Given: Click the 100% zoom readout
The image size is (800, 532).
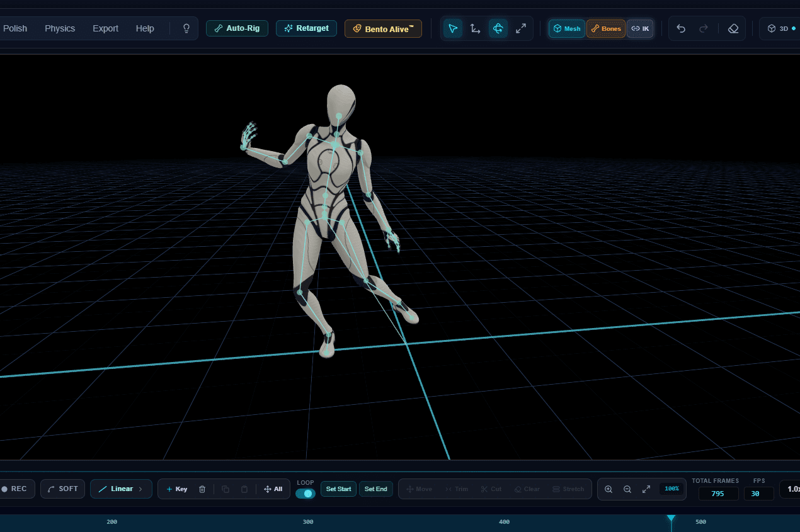Looking at the screenshot, I should 671,489.
